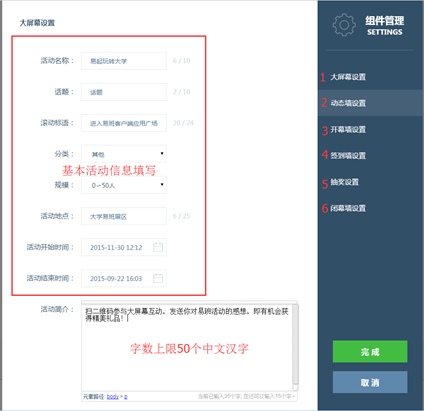Image resolution: width=424 pixels, height=411 pixels.
Task: Open calendar picker for 活动结束时间
Action: (158, 278)
